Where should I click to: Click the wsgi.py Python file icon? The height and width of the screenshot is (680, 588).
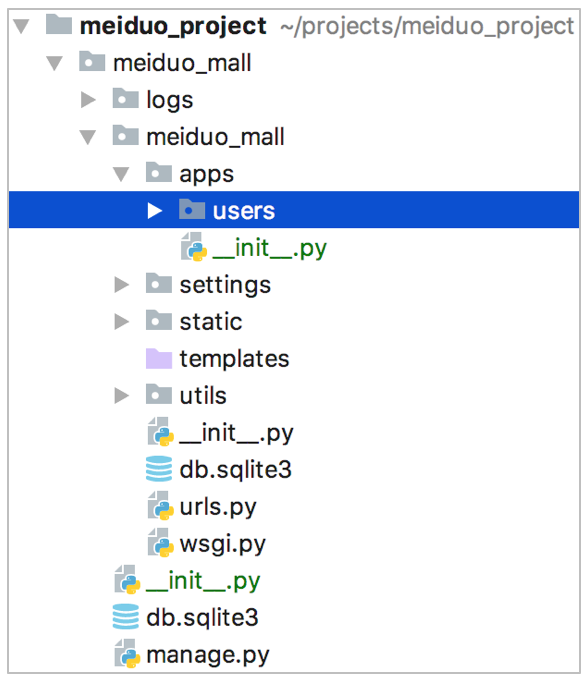pos(160,543)
